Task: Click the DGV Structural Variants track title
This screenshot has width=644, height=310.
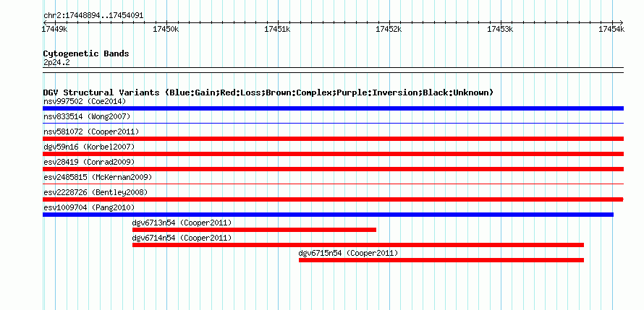Action: click(268, 92)
